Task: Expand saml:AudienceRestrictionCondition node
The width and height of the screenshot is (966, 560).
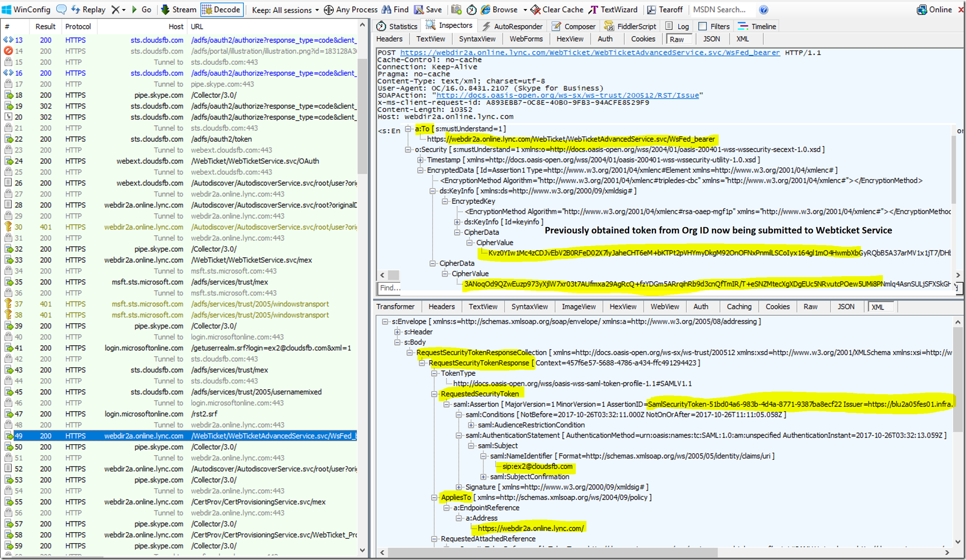Action: tap(471, 425)
